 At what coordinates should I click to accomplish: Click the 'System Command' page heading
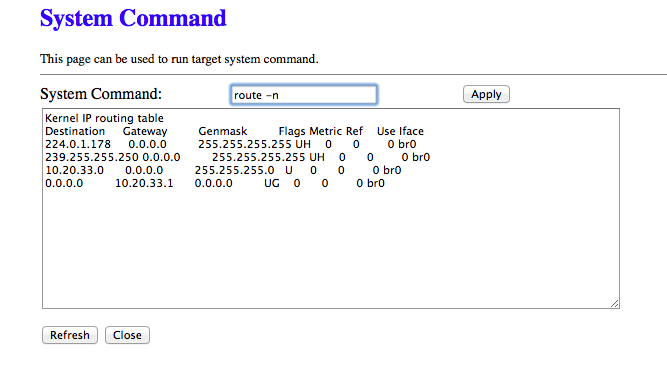pos(133,18)
